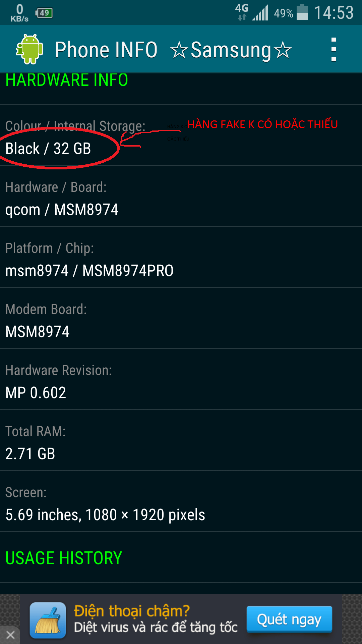
Task: Select the msm8974 / MSM8974PRO chip entry
Action: pos(181,257)
